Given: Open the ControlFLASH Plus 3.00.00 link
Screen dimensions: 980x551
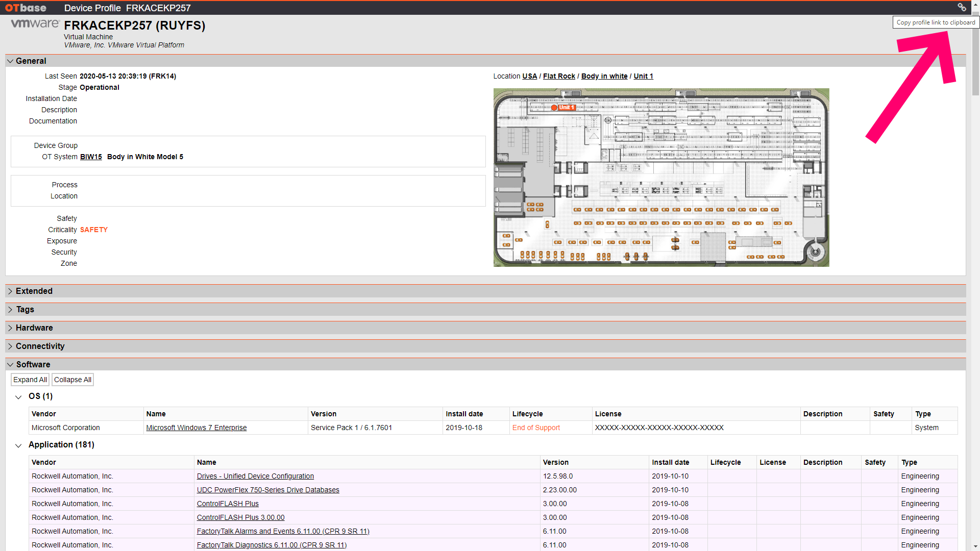Looking at the screenshot, I should pos(240,517).
